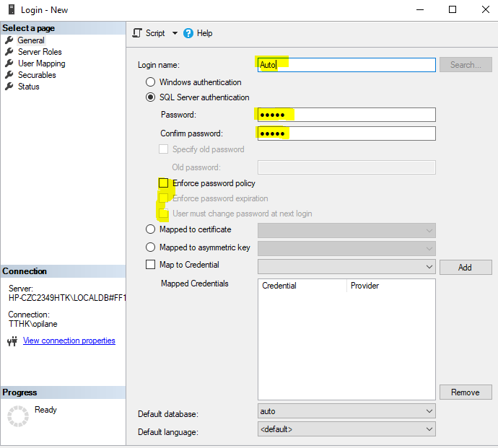Open View connection properties link
The height and width of the screenshot is (448, 498).
click(69, 341)
